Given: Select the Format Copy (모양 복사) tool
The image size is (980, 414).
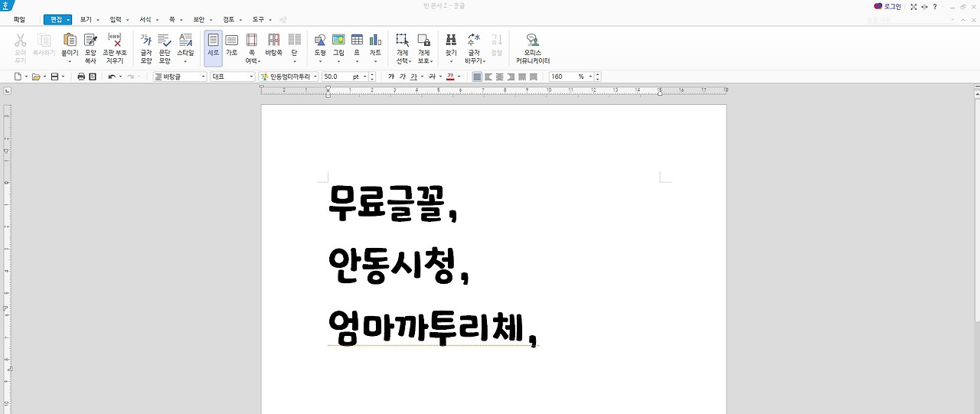Looking at the screenshot, I should point(90,48).
